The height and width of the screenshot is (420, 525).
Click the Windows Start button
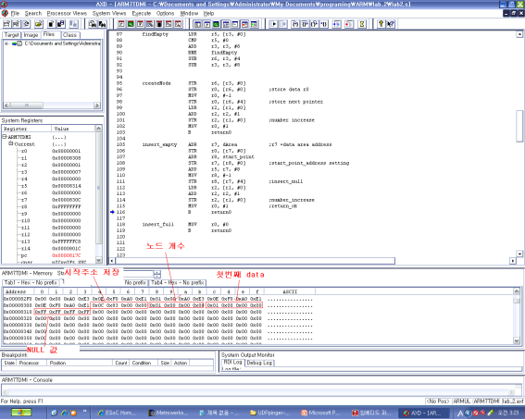pos(21,413)
